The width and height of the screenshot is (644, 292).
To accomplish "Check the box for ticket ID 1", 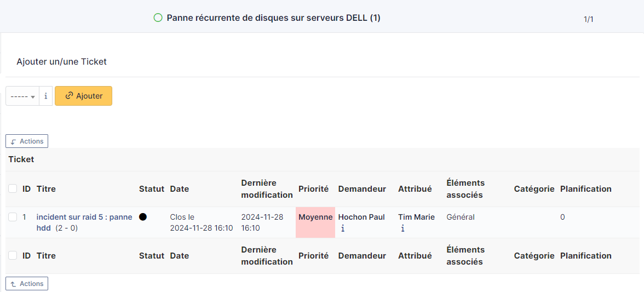I will coord(13,217).
